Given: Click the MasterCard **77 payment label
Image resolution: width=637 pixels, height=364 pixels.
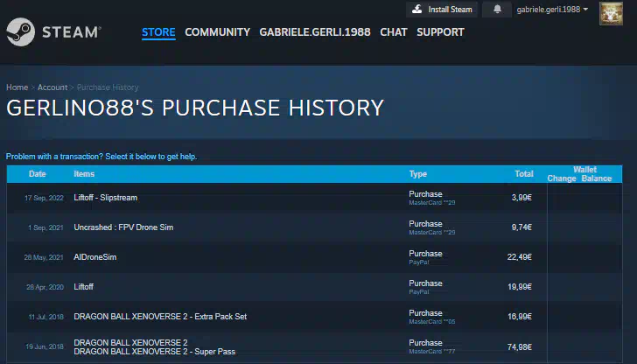Looking at the screenshot, I should point(432,352).
